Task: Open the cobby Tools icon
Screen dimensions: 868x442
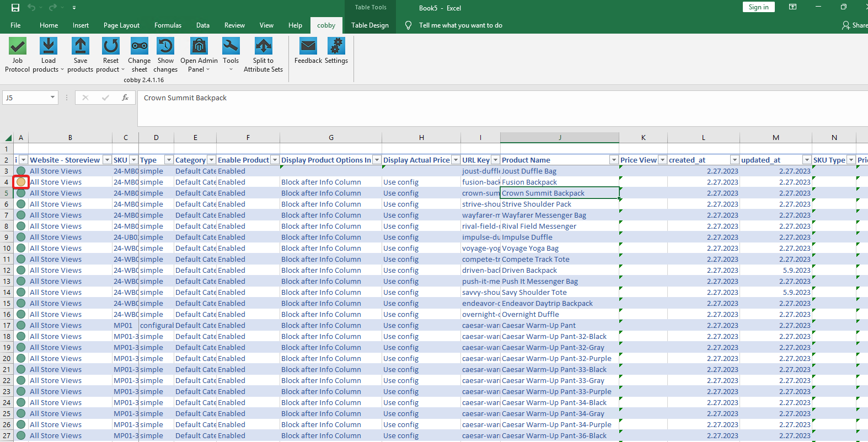Action: [x=231, y=46]
